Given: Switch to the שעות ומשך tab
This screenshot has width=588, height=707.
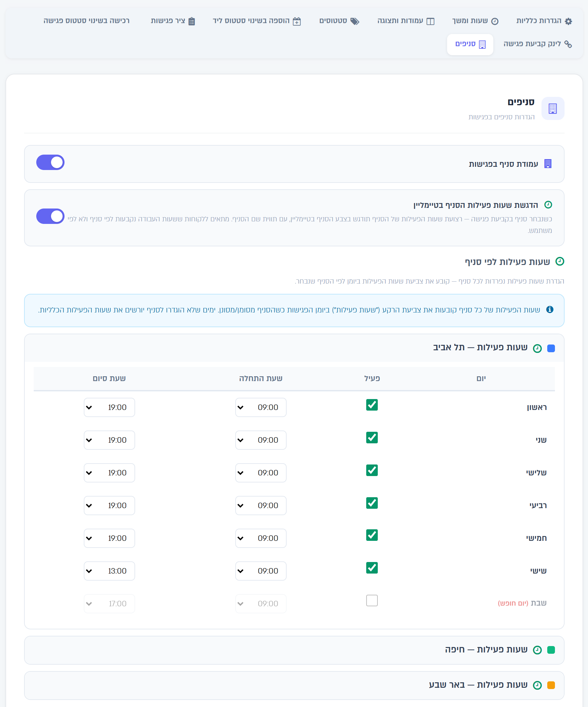Looking at the screenshot, I should click(475, 21).
